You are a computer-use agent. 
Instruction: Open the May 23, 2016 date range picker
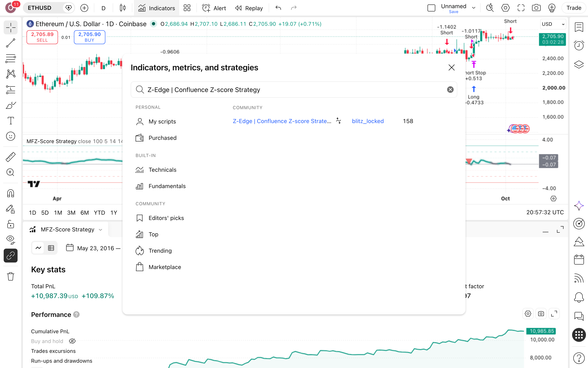tap(94, 248)
